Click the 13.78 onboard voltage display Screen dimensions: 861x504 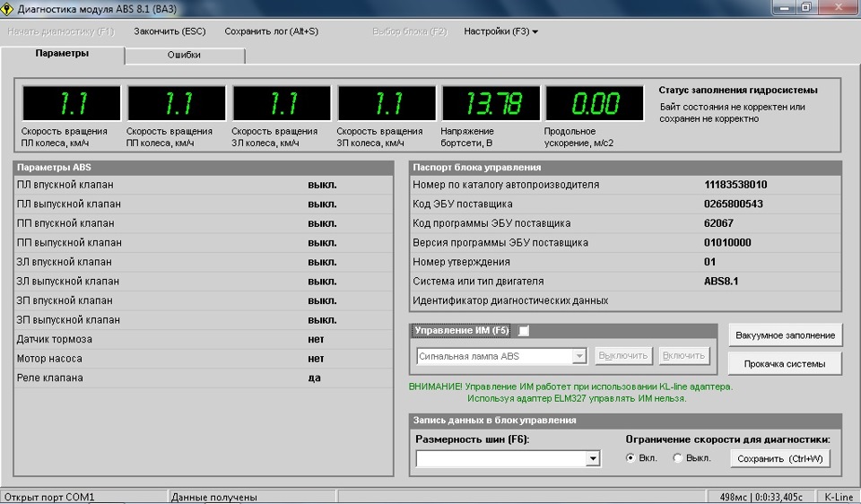(x=491, y=104)
